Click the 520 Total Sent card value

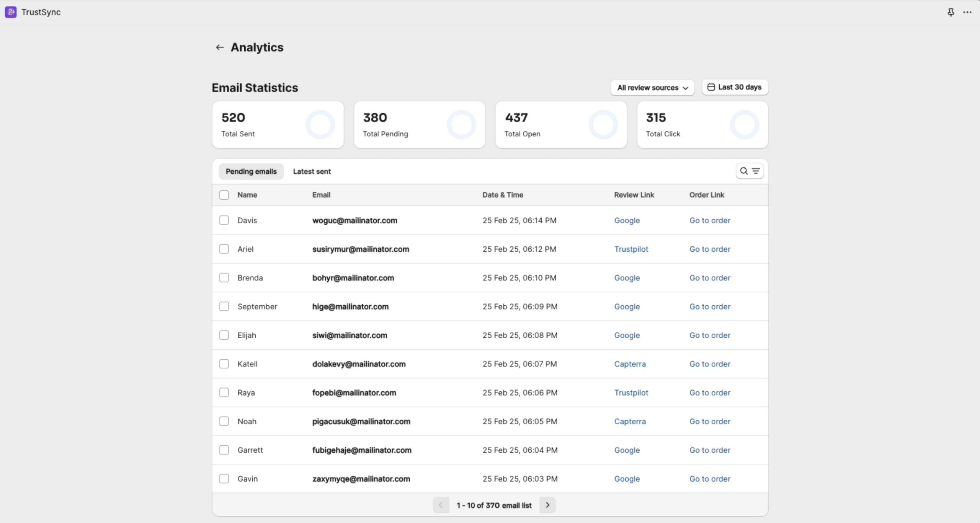(x=233, y=117)
